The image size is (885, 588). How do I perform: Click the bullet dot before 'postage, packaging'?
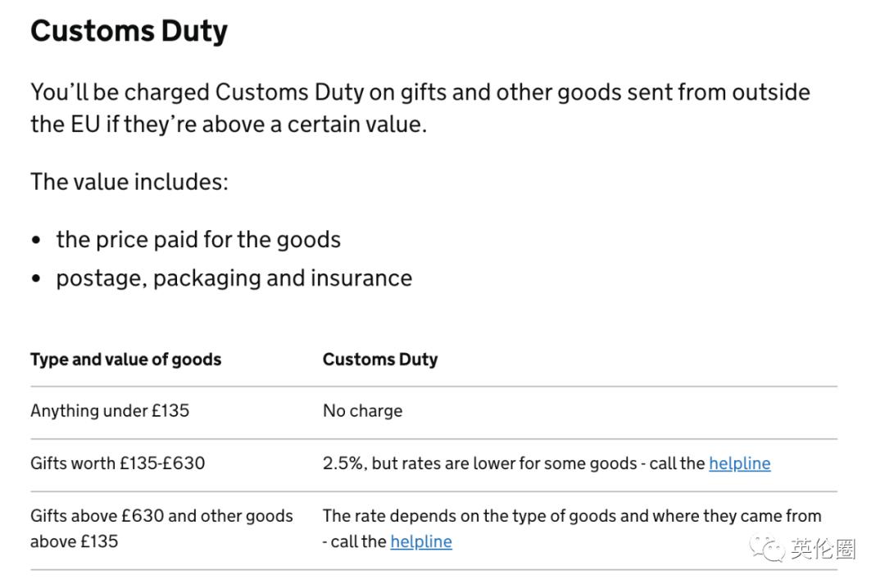tap(36, 279)
